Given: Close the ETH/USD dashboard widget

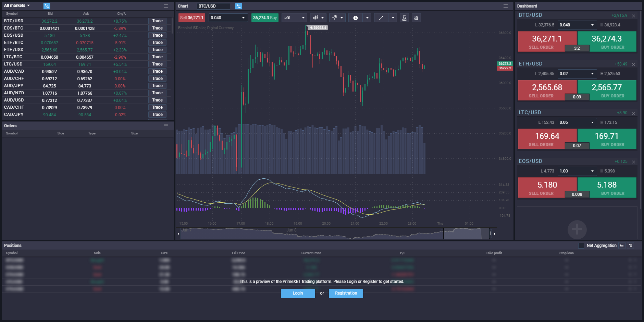Looking at the screenshot, I should pos(633,64).
